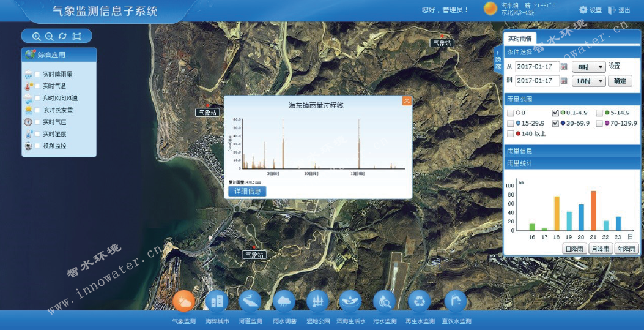
Task: Open the 污水监测 sewage monitoring module
Action: (x=384, y=301)
